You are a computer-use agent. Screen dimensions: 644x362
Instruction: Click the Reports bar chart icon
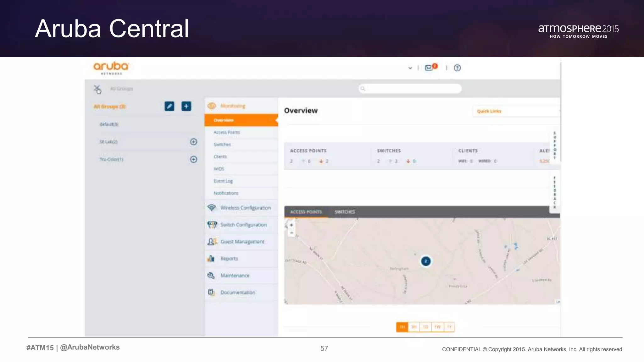pyautogui.click(x=211, y=258)
